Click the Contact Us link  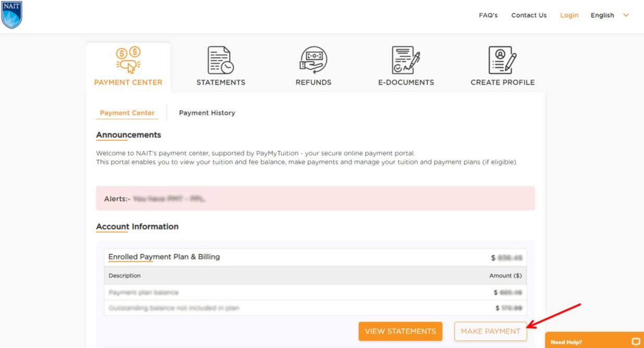point(529,15)
